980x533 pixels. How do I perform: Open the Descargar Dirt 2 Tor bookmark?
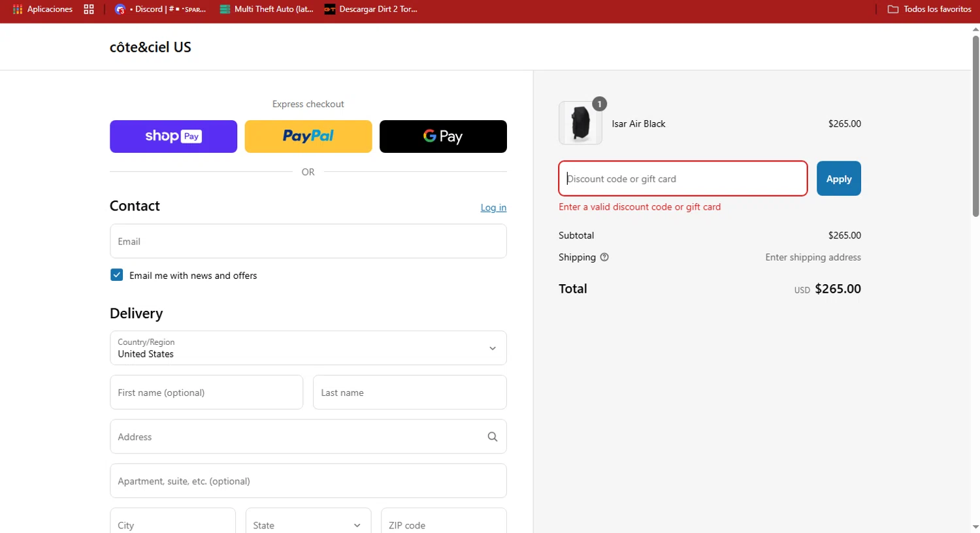[371, 9]
